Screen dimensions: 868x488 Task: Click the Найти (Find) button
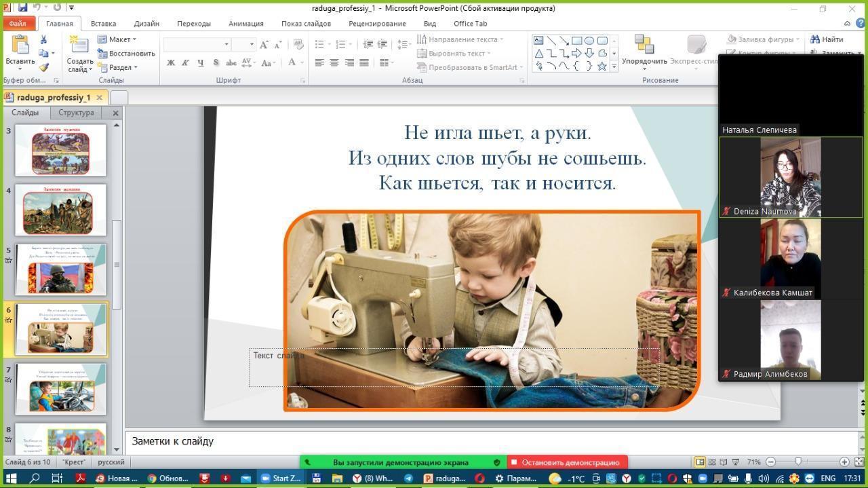(x=826, y=39)
